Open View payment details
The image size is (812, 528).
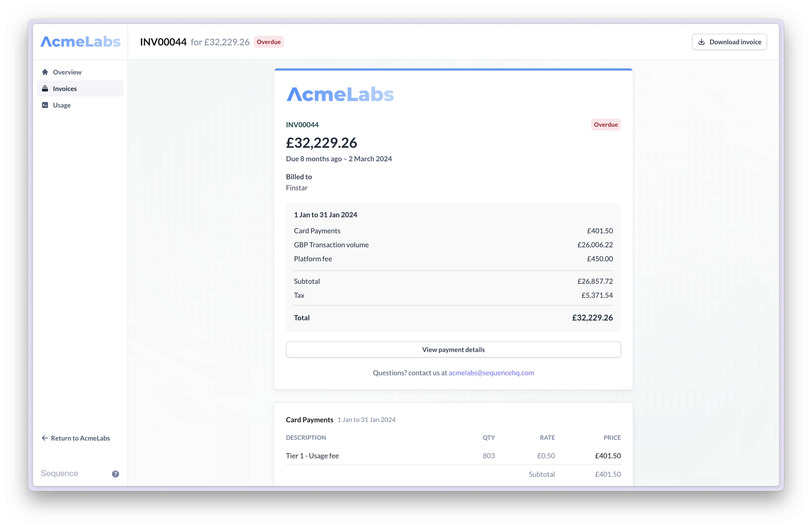tap(453, 349)
